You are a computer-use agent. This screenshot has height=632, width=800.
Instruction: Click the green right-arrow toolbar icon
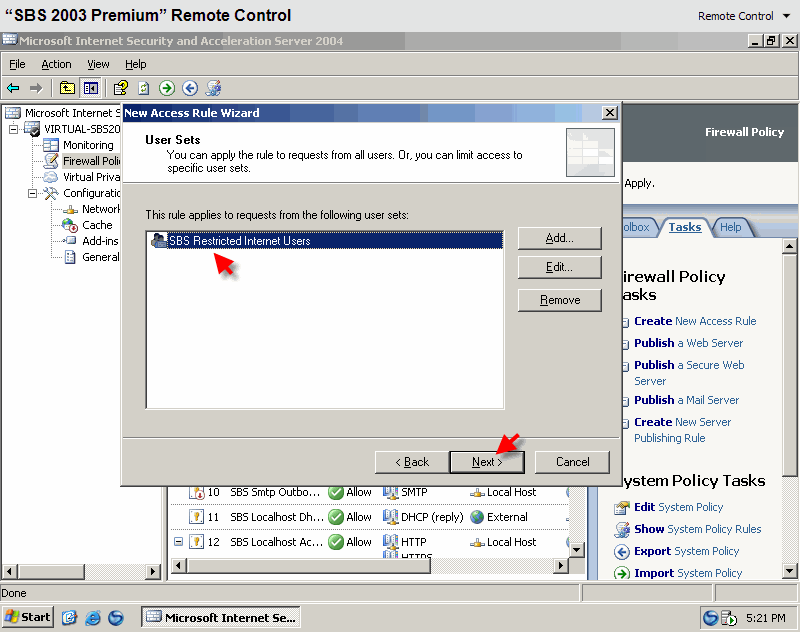(x=167, y=88)
